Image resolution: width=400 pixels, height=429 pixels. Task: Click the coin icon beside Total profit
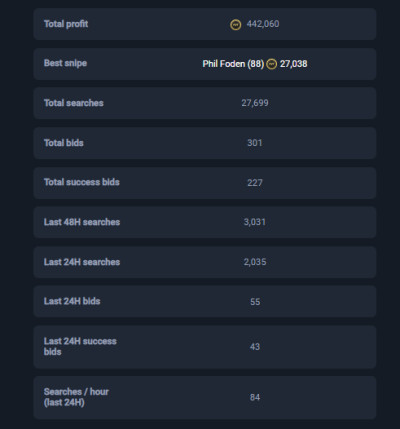click(x=236, y=24)
